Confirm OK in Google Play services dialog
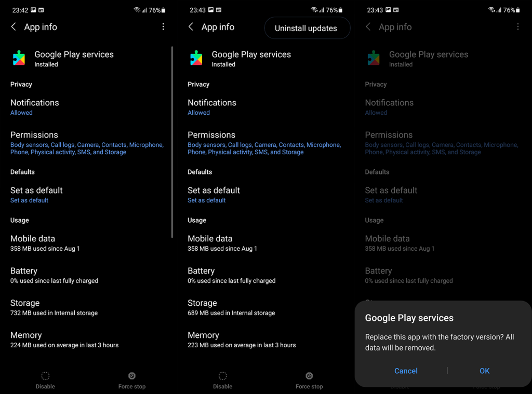The height and width of the screenshot is (394, 532). [485, 371]
